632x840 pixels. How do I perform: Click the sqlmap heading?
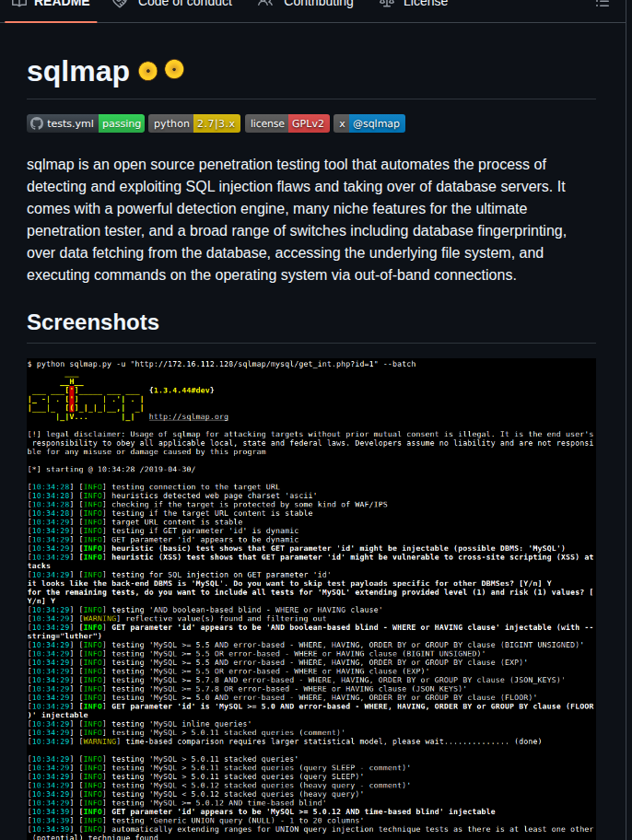pos(78,71)
